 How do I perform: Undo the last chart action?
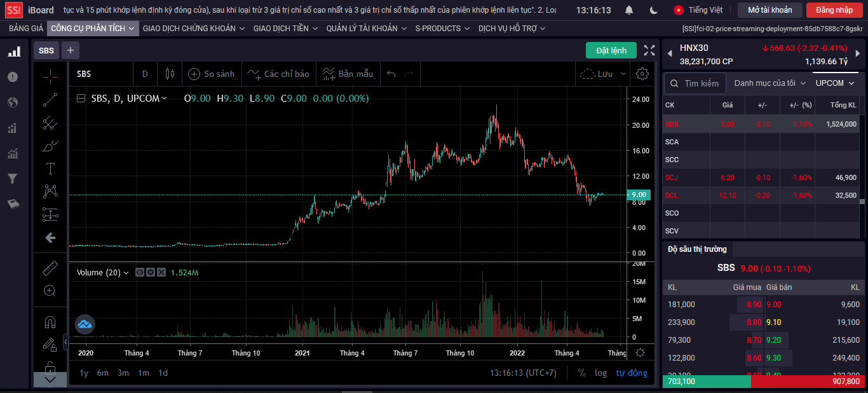click(391, 74)
